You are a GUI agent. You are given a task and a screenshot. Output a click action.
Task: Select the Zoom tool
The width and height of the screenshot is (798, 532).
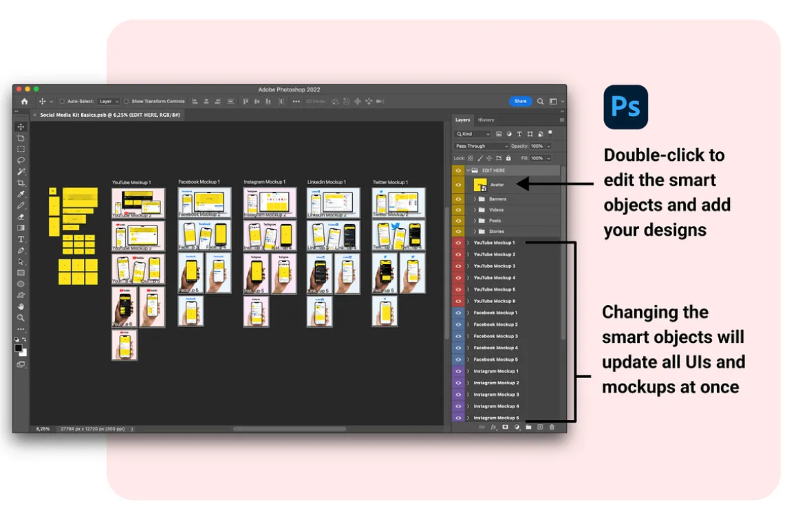click(x=21, y=318)
